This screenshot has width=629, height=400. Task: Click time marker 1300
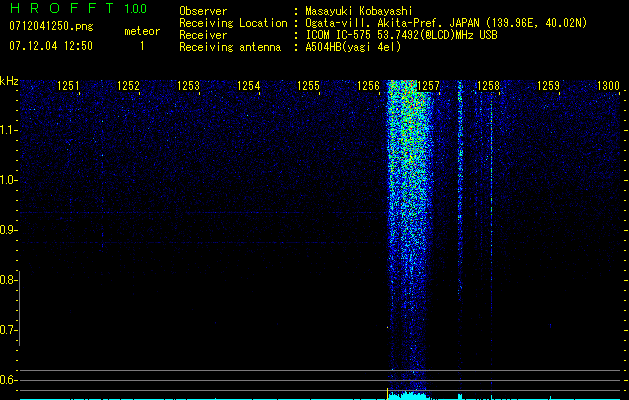point(609,86)
